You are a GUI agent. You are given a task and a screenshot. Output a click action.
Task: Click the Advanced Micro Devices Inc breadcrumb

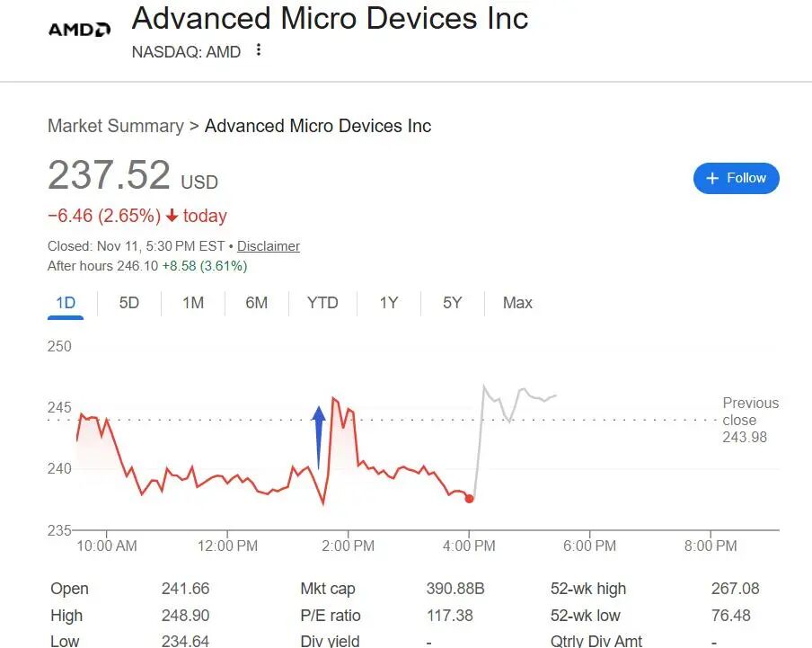[317, 126]
